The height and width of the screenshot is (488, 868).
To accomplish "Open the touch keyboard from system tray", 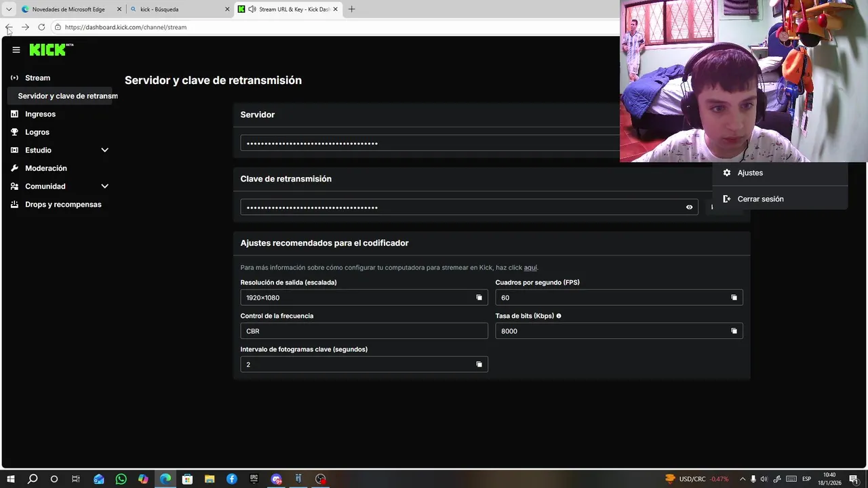I will [x=790, y=479].
